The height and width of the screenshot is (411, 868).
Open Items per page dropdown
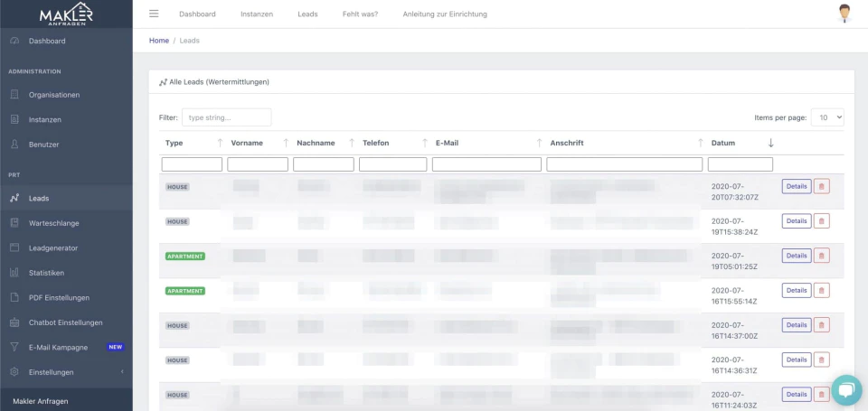(827, 117)
